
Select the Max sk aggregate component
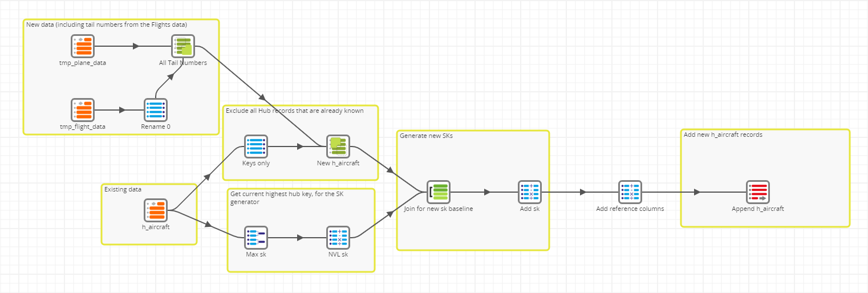256,238
